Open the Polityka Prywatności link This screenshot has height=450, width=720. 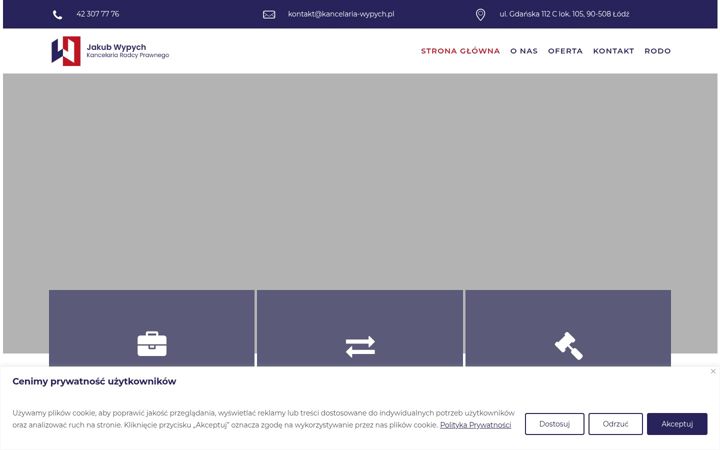coord(475,425)
